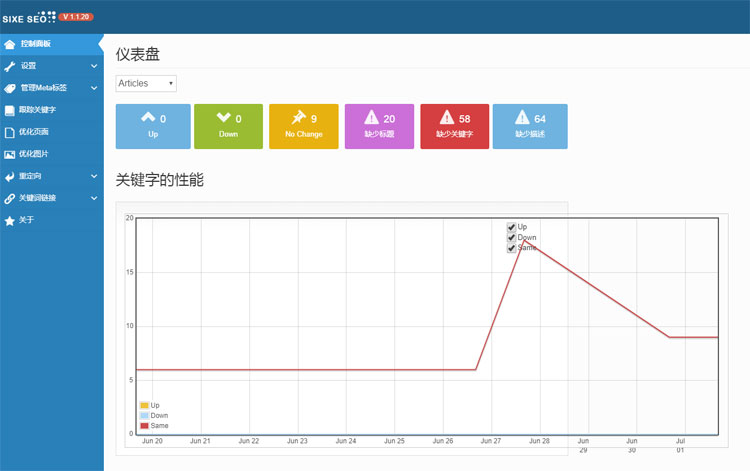Click the green Down stat tile
The image size is (750, 471).
pyautogui.click(x=228, y=126)
